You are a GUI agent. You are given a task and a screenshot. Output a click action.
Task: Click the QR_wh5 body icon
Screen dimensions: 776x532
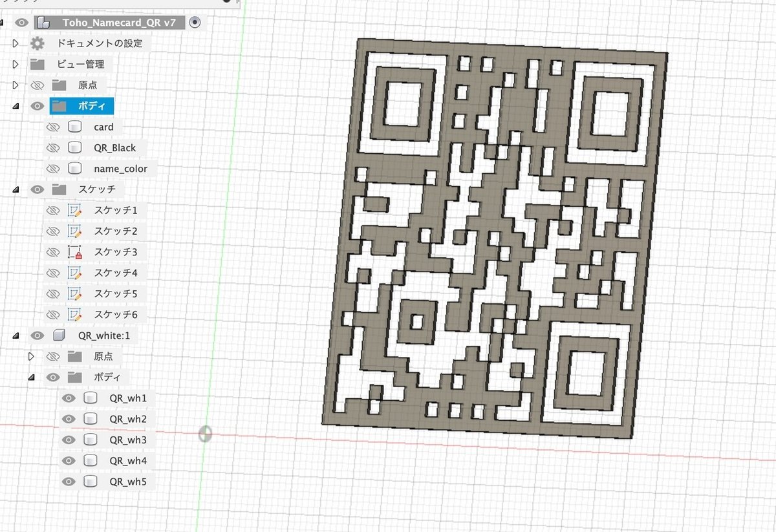coord(90,482)
